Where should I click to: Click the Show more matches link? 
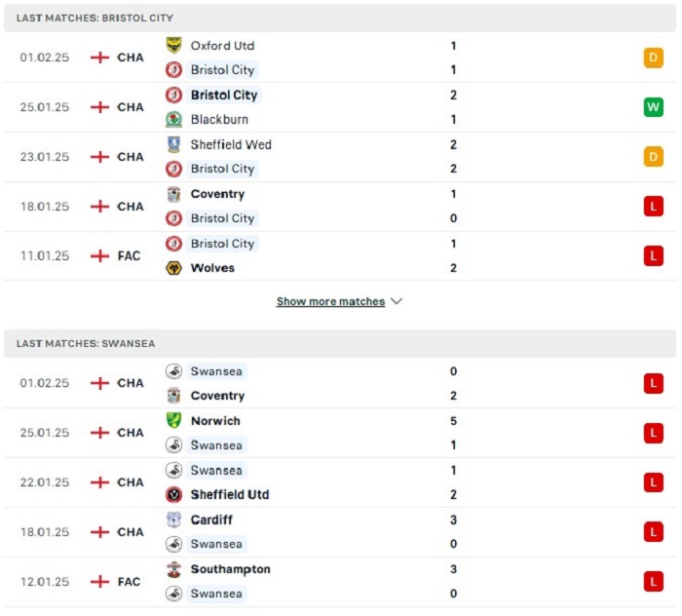(330, 301)
